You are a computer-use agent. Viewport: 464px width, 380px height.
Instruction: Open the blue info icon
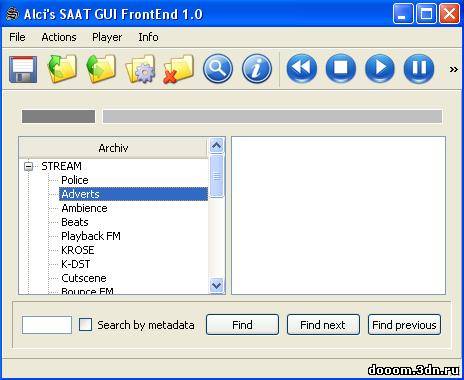pos(257,69)
